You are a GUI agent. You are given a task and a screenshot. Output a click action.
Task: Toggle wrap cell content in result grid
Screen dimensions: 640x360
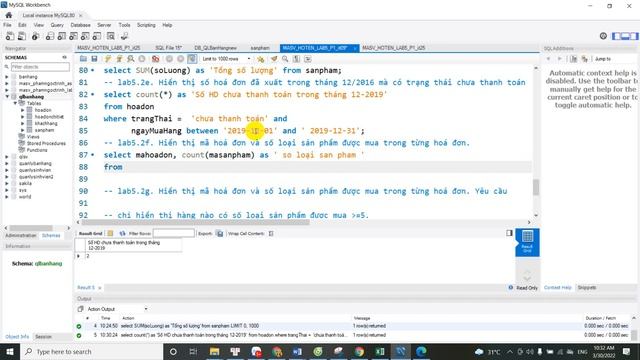(271, 233)
